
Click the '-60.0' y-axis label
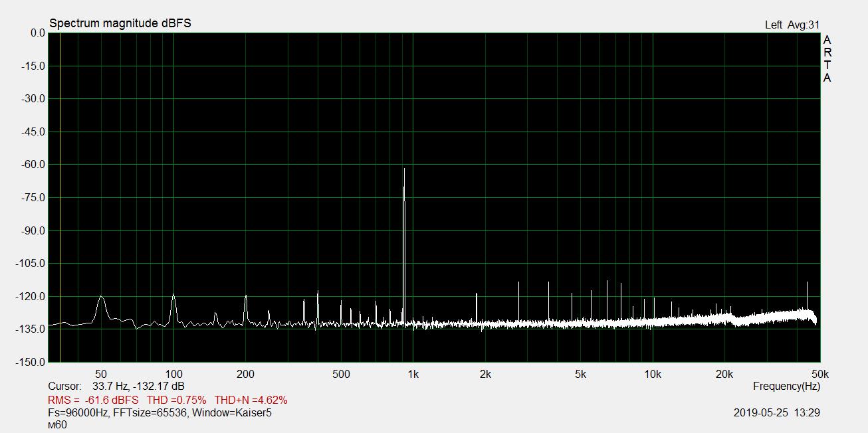point(32,165)
